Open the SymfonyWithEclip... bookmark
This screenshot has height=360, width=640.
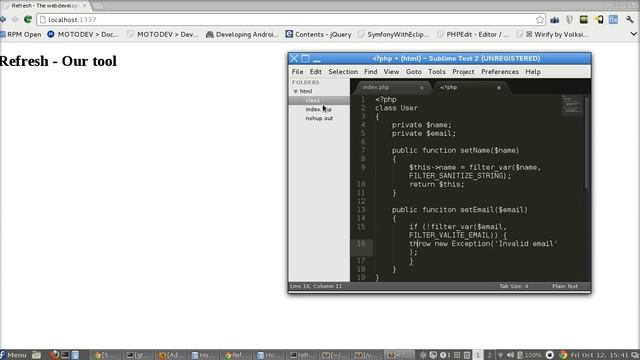pos(393,35)
